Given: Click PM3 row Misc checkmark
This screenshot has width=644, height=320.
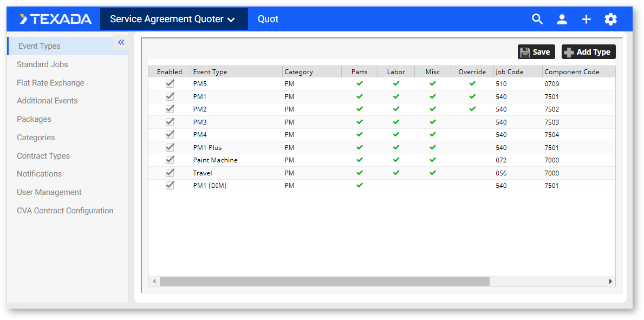Looking at the screenshot, I should 432,122.
